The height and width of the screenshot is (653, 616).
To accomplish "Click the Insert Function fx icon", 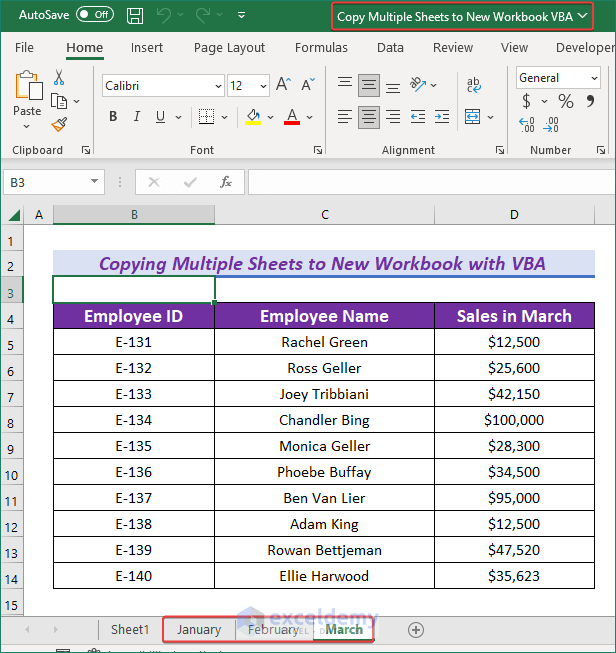I will [x=226, y=182].
